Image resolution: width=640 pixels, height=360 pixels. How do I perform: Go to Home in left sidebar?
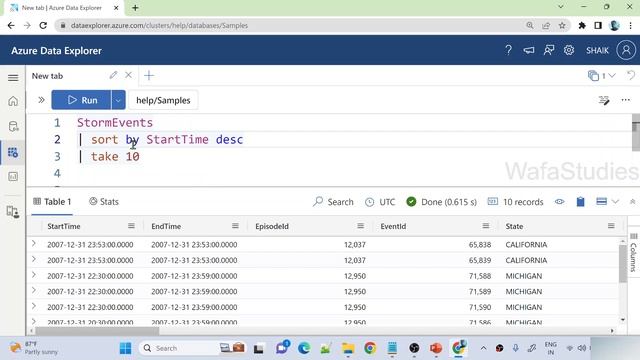(13, 101)
